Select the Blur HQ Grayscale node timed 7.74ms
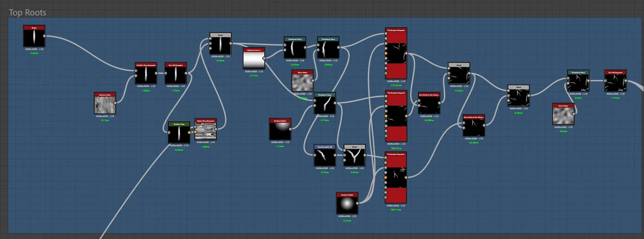This screenshot has height=239, width=644. tap(176, 73)
